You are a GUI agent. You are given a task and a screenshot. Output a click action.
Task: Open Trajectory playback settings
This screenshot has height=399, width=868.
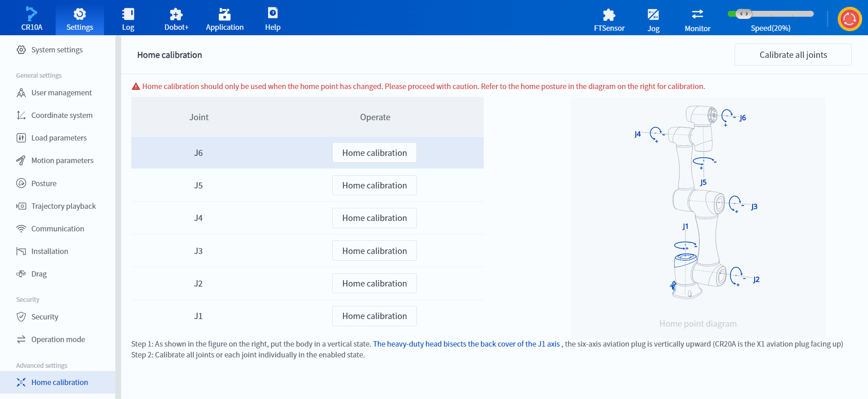[63, 206]
